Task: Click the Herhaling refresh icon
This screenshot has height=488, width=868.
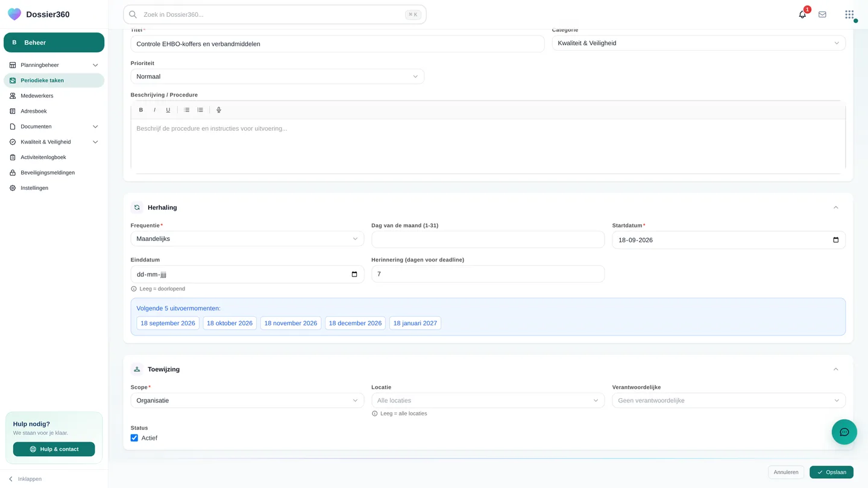Action: pyautogui.click(x=137, y=207)
